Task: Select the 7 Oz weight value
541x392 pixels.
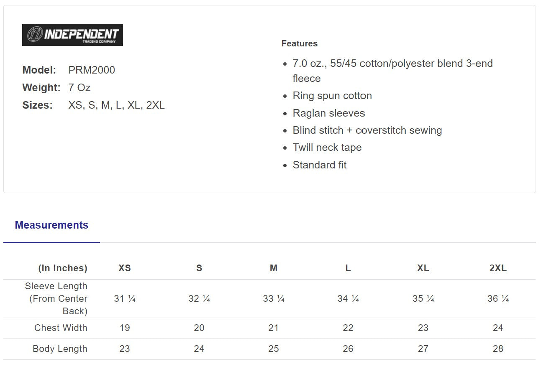Action: pos(79,88)
